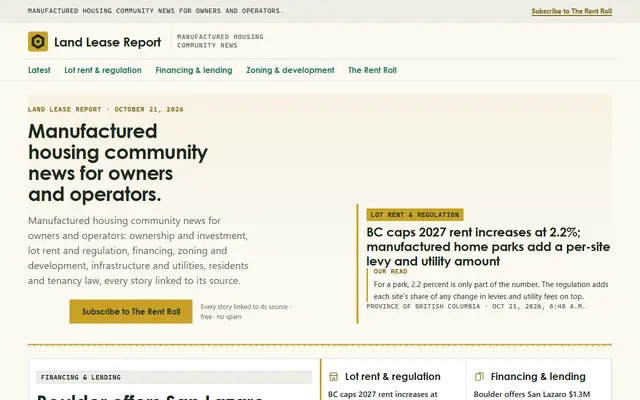Click the 'Land Lease Report · October 21, 2026' dateline
Image resolution: width=640 pixels, height=400 pixels.
(106, 109)
